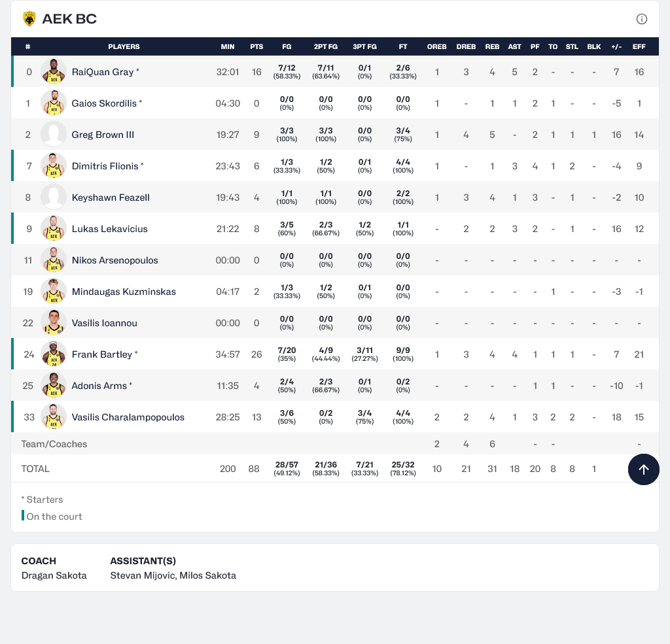The image size is (670, 644).
Task: Click the scroll-to-top arrow button
Action: 643,469
